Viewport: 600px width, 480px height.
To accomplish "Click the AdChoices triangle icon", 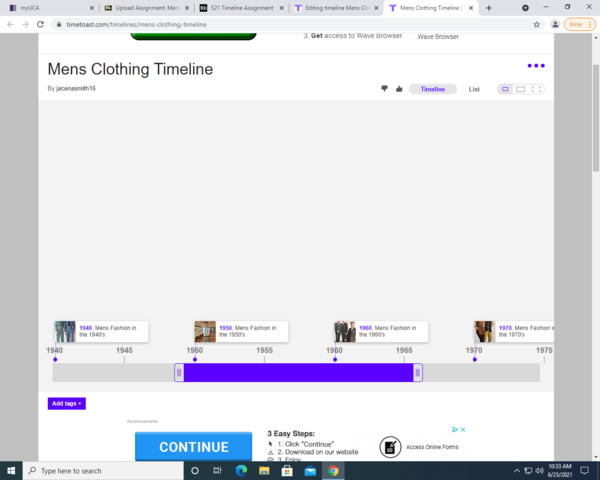I will [455, 429].
